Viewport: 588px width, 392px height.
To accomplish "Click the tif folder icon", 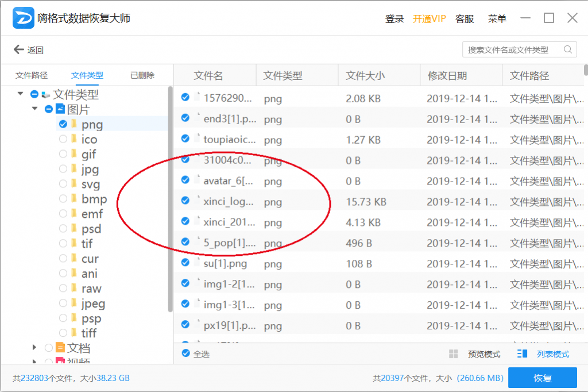I will tap(74, 243).
